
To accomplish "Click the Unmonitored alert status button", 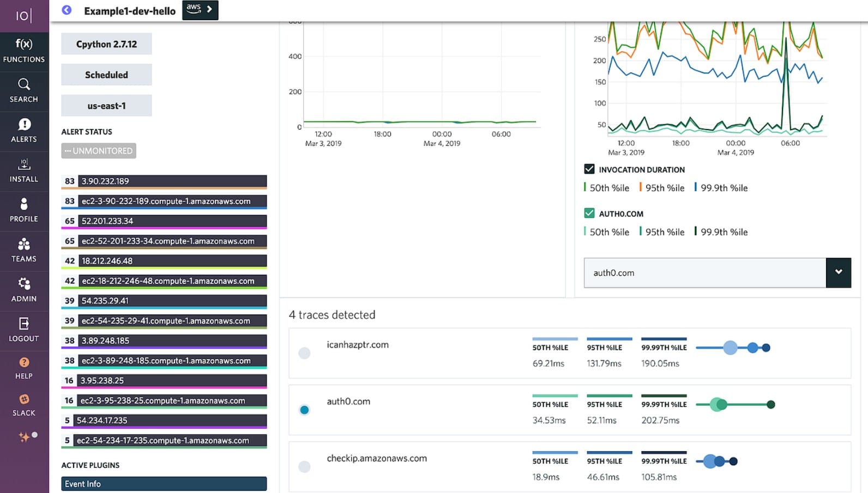I will pyautogui.click(x=99, y=151).
